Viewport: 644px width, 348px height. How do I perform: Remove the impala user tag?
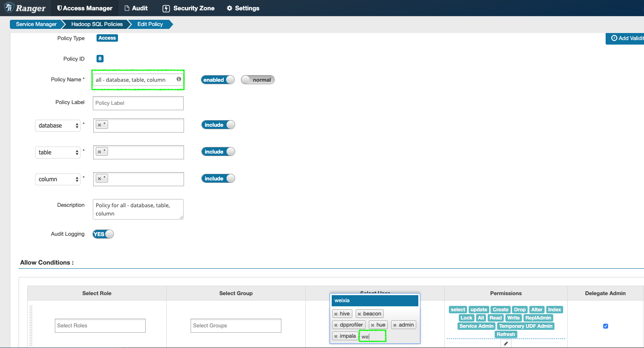click(336, 336)
